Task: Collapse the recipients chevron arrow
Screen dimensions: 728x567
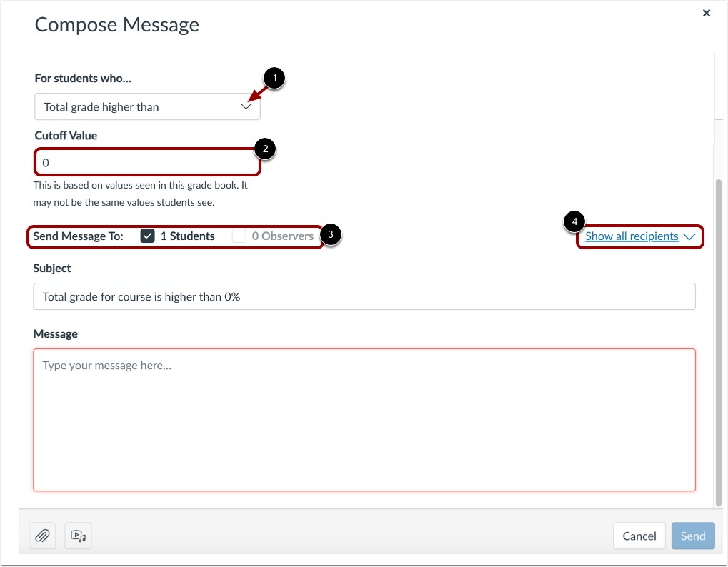Action: click(689, 236)
